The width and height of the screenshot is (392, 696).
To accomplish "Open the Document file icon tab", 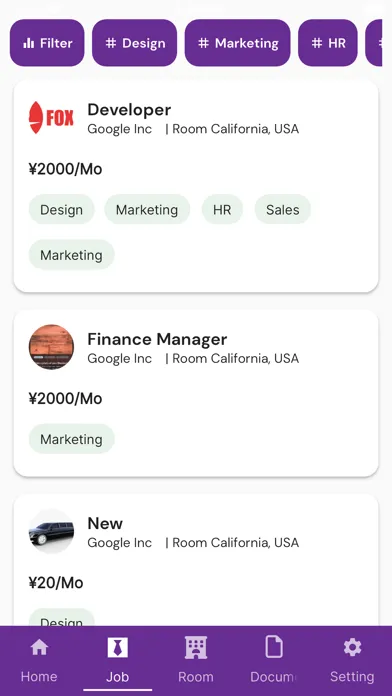I will [274, 647].
